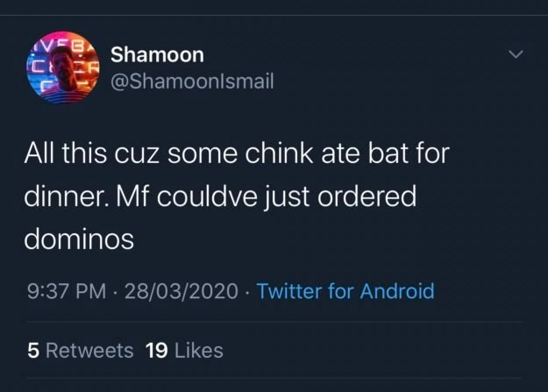Expand the tweet options chevron

point(516,55)
